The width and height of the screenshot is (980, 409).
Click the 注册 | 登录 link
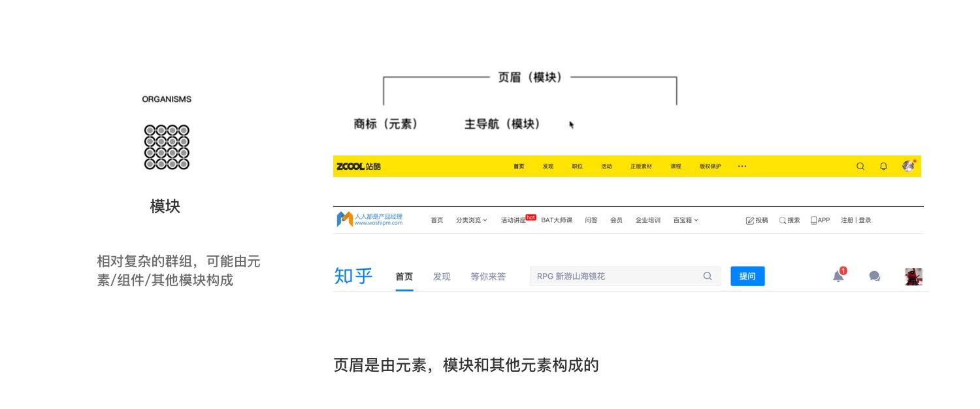[x=856, y=220]
